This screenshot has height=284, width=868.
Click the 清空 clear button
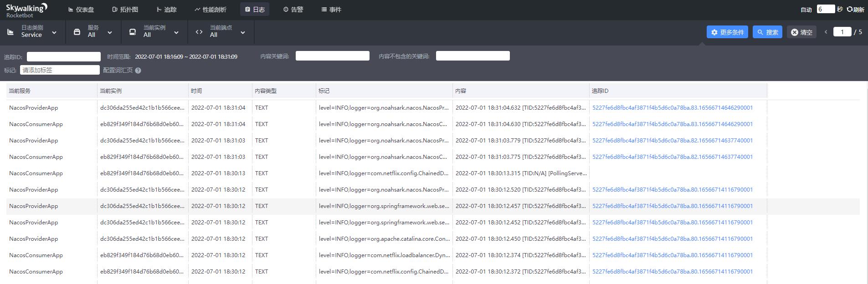point(801,32)
